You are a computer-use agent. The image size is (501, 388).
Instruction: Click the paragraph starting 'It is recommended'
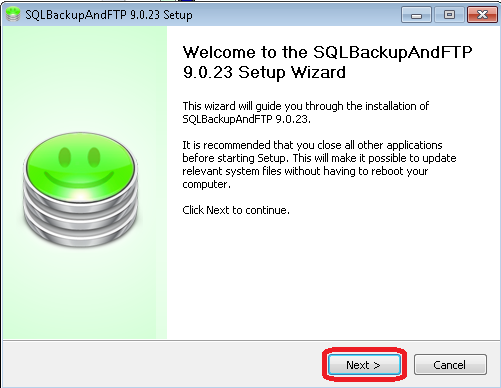[319, 164]
